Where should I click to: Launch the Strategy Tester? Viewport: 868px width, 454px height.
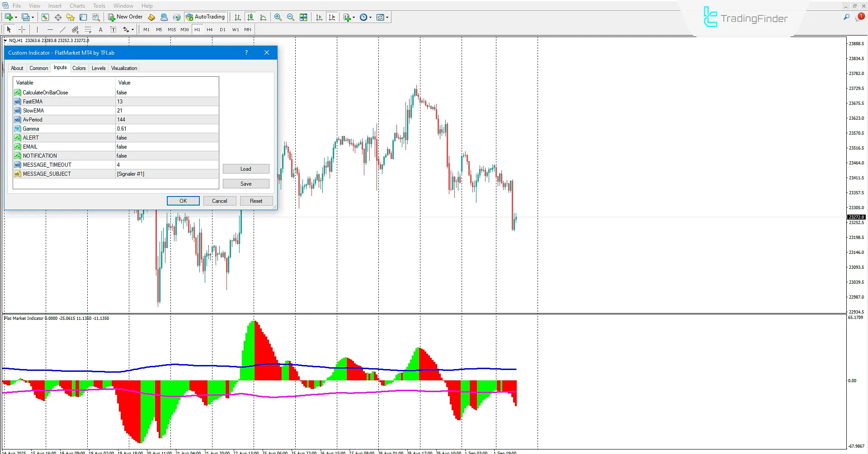[x=96, y=17]
